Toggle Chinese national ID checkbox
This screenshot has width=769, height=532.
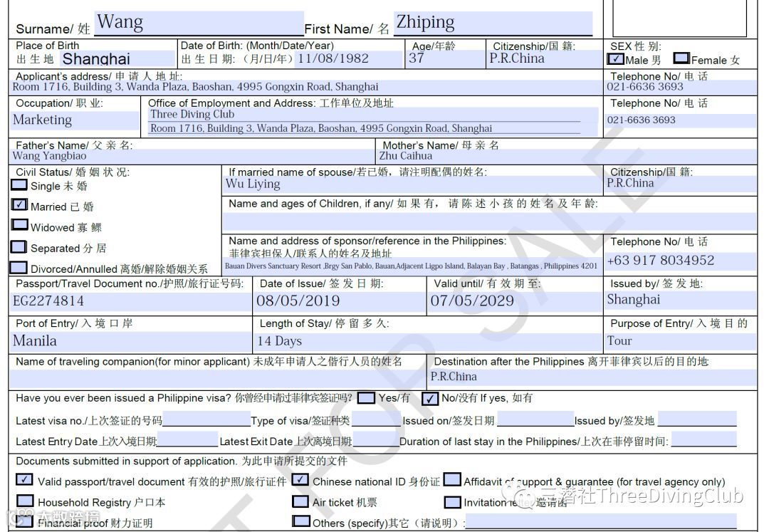click(300, 480)
